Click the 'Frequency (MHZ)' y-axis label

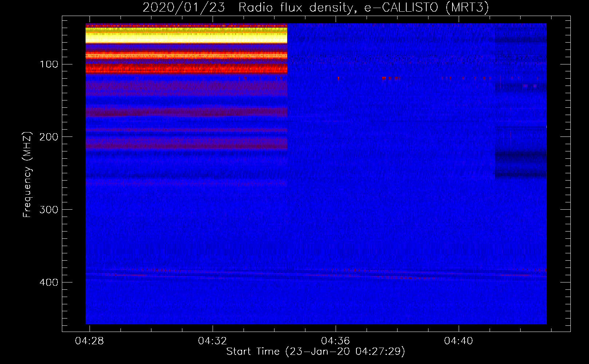click(27, 175)
